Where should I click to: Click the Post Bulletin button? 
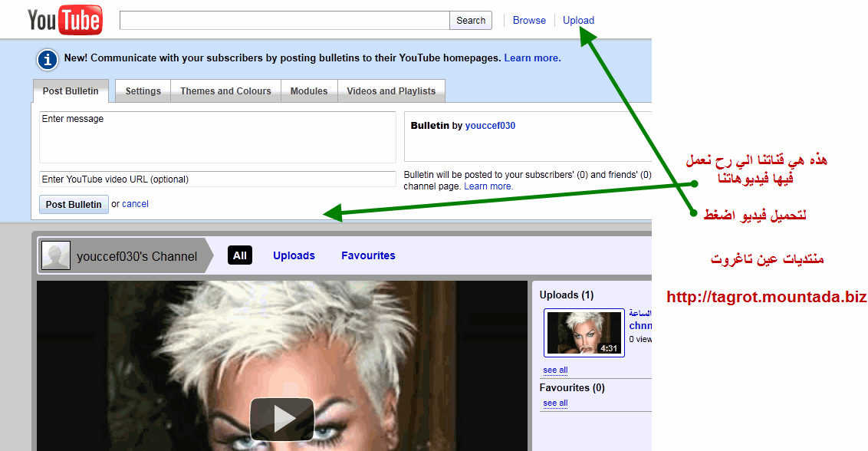pos(74,205)
